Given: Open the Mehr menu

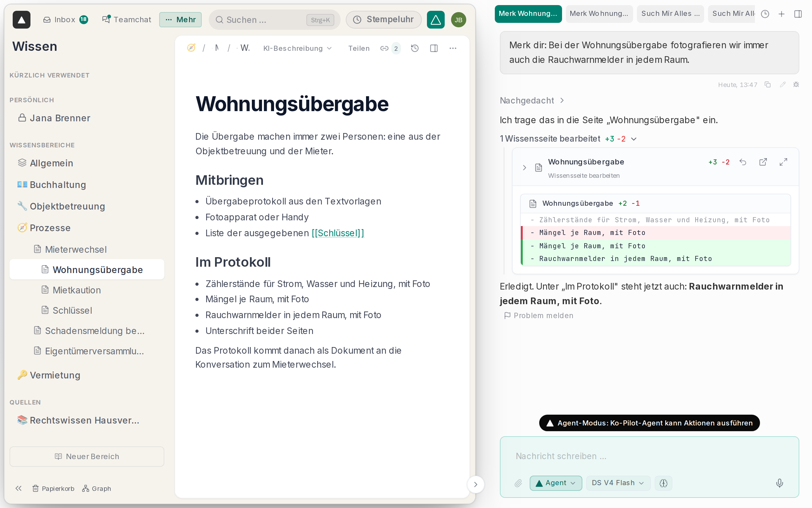Looking at the screenshot, I should (x=180, y=19).
